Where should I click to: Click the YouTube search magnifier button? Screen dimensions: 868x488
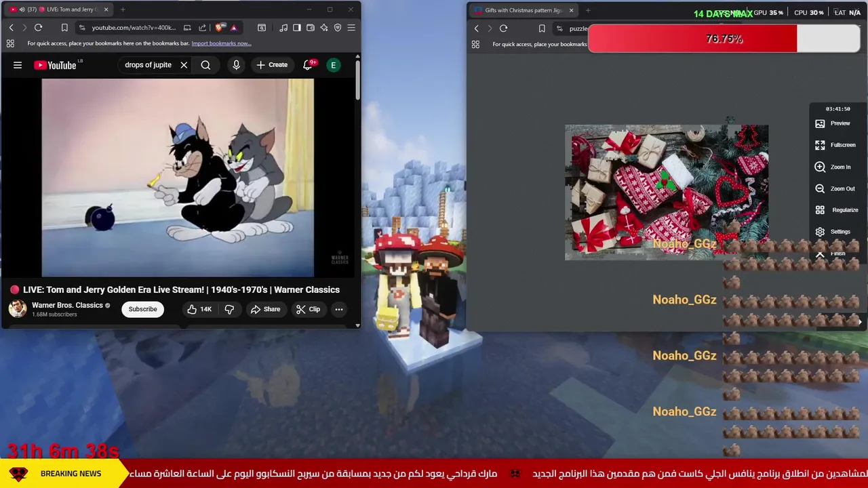pos(205,65)
